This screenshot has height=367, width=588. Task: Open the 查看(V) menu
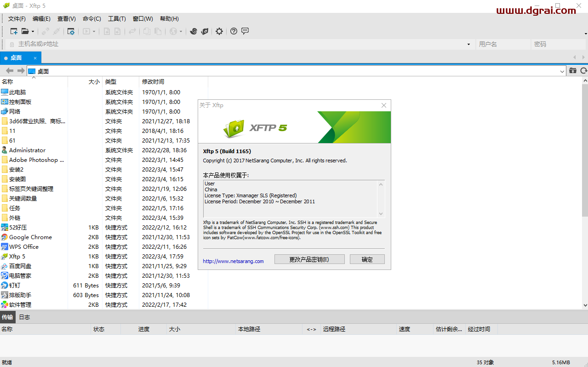(x=67, y=19)
